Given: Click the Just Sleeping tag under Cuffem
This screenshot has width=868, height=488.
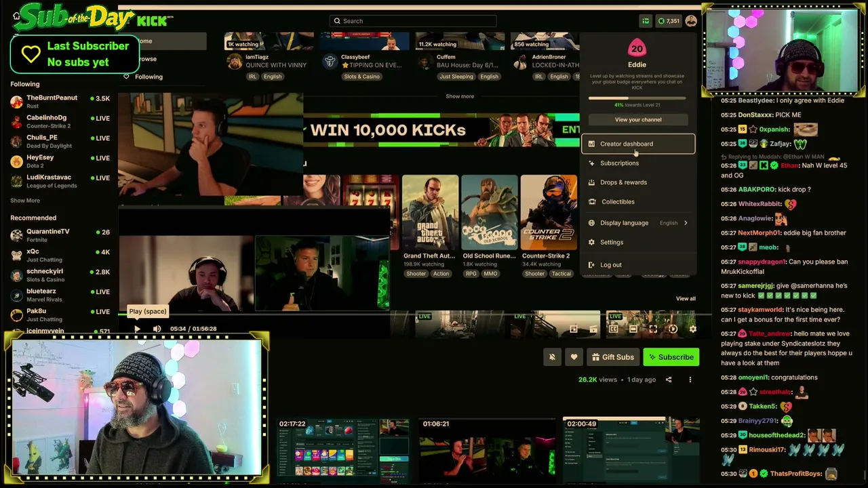Looking at the screenshot, I should pyautogui.click(x=456, y=77).
